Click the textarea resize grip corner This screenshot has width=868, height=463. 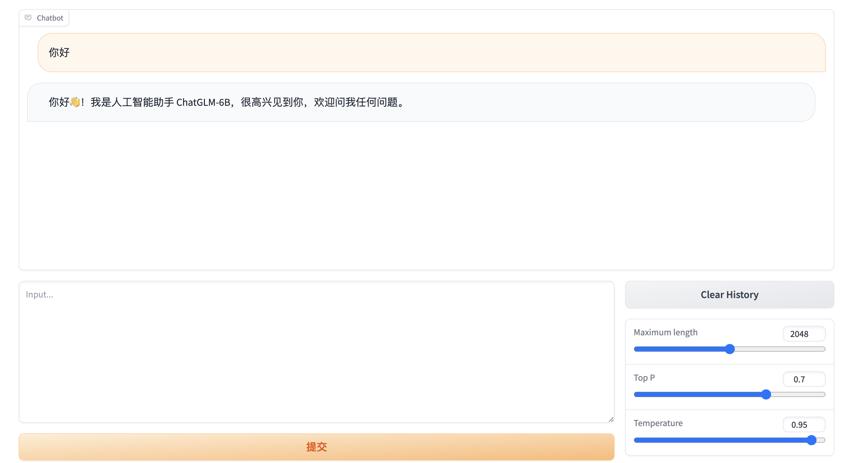tap(611, 419)
